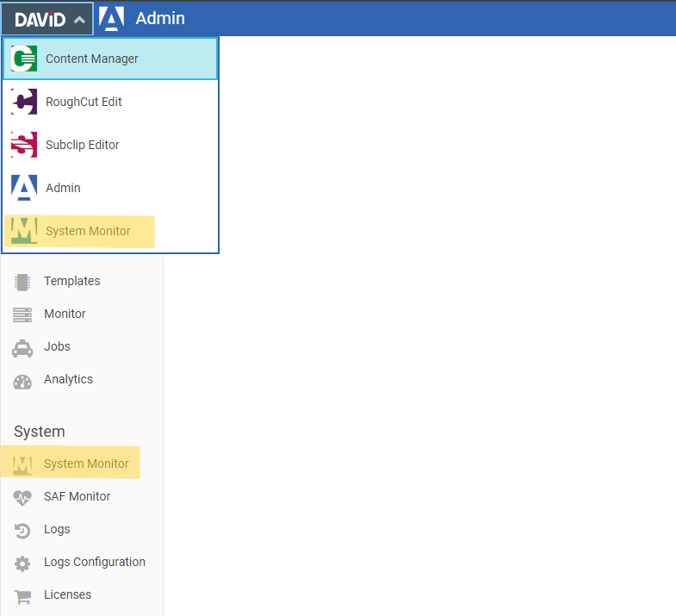Click the Logs Configuration gear icon
Viewport: 676px width, 616px height.
click(22, 563)
